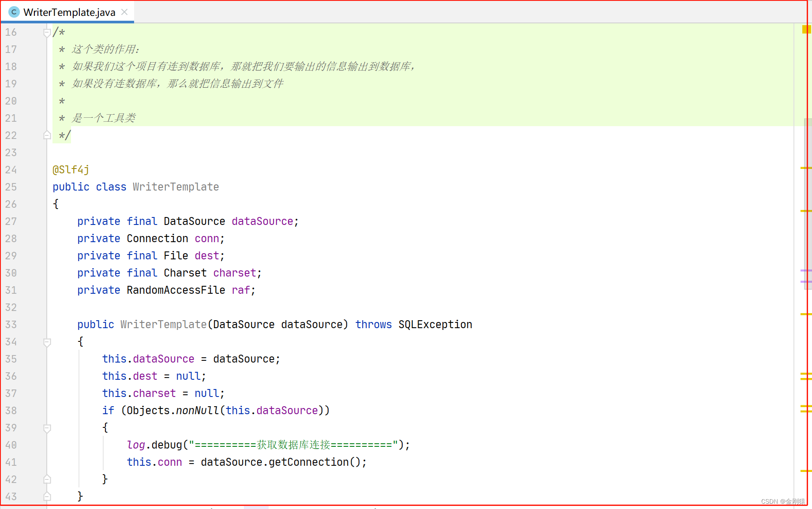The width and height of the screenshot is (812, 509).
Task: Click the vertical scrollbar thumb
Action: click(x=808, y=204)
